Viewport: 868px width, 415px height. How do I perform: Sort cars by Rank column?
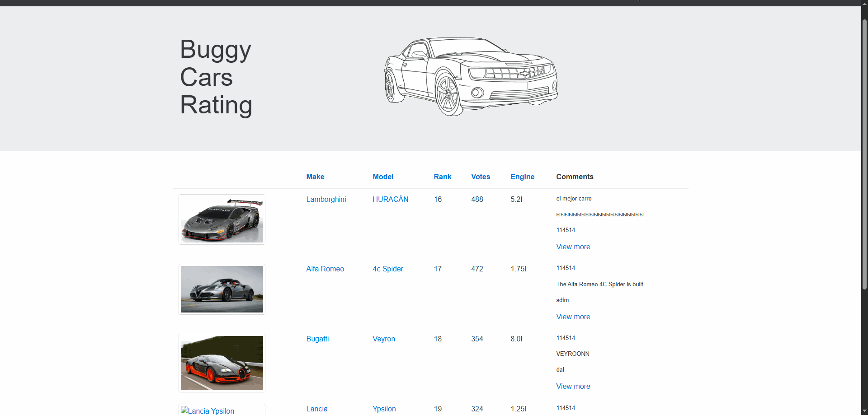442,177
